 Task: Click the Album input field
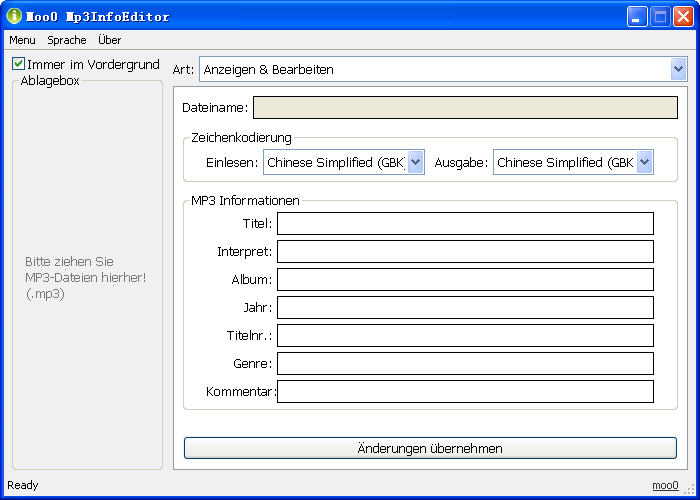465,279
